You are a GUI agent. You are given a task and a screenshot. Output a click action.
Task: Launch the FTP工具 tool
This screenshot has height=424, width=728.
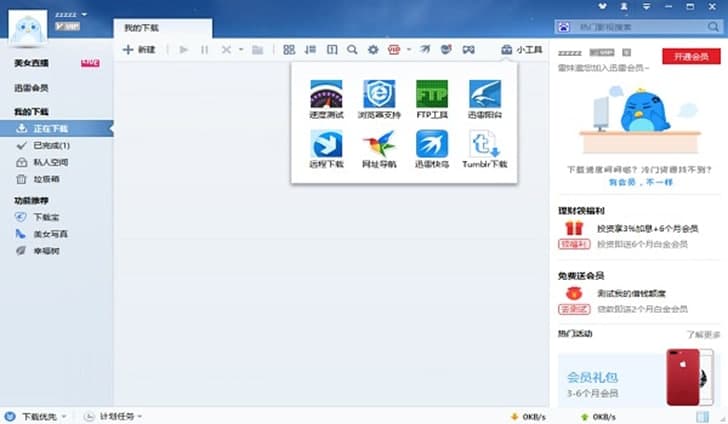tap(432, 99)
